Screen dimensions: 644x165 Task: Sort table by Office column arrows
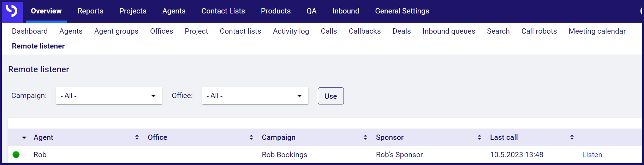coord(251,137)
